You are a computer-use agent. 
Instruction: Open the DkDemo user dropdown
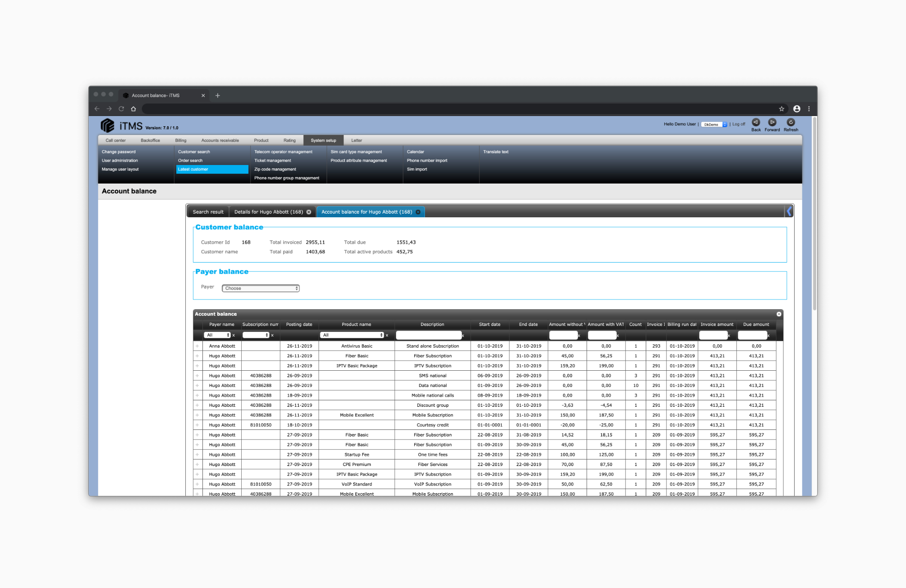click(714, 124)
